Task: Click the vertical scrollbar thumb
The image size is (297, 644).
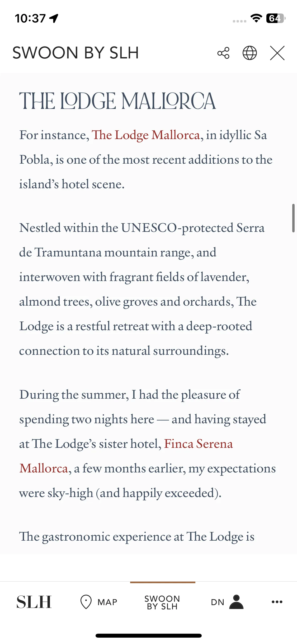Action: [x=293, y=218]
